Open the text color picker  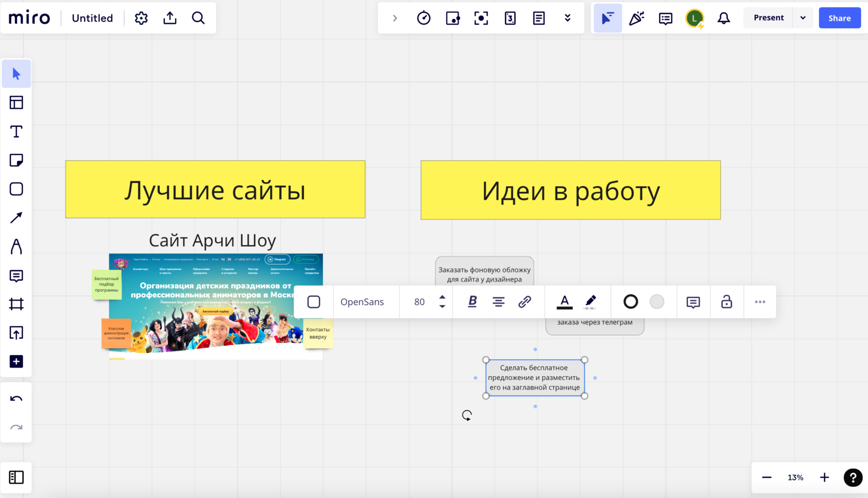pyautogui.click(x=564, y=301)
